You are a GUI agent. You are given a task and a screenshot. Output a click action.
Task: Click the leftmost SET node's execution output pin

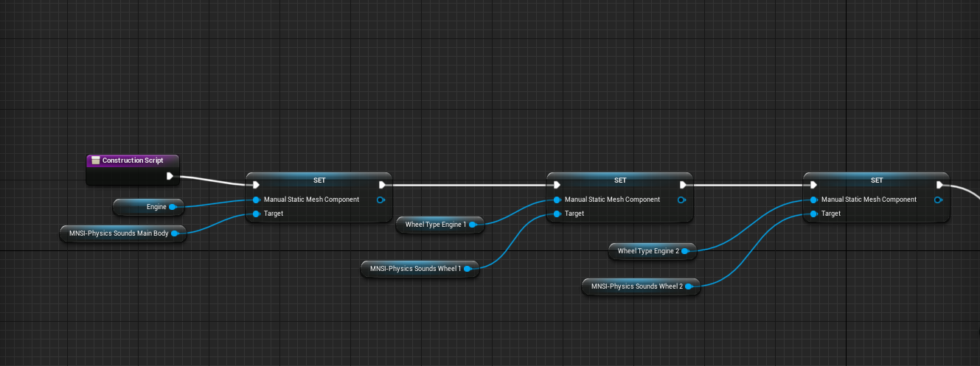(x=382, y=185)
